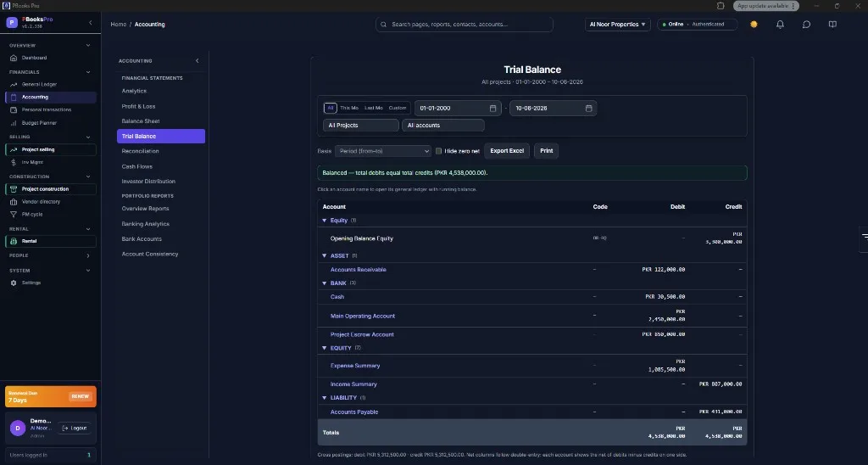Collapse the Accounting submenu panel

click(197, 61)
